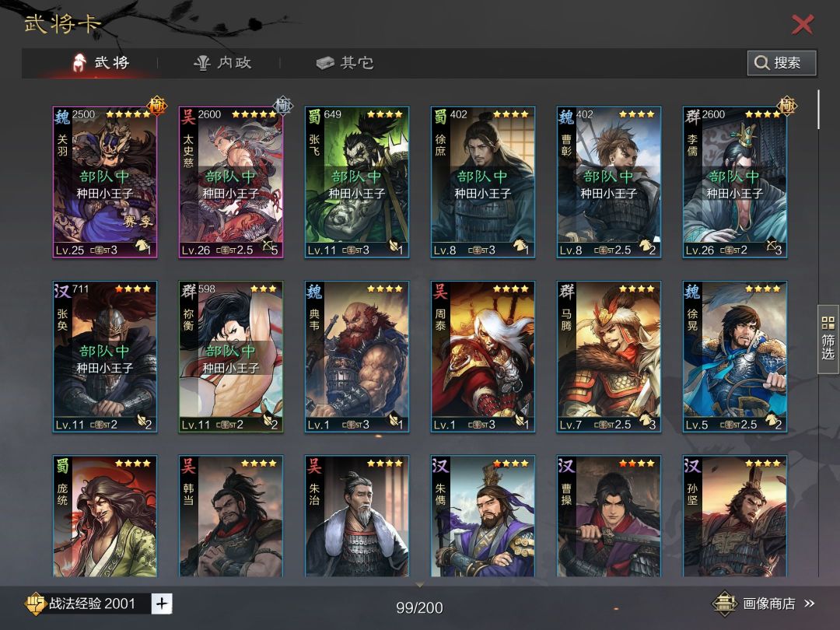Click the 极 badge on 太史慈 card

283,106
